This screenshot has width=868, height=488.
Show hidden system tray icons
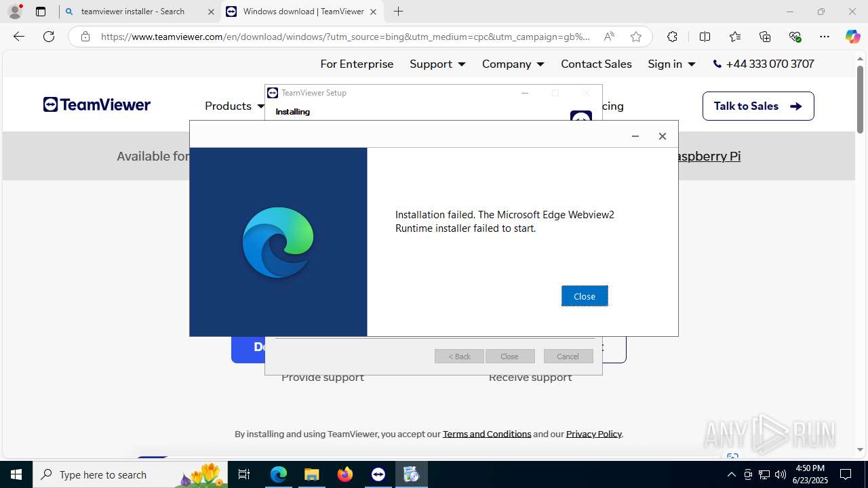[x=731, y=474]
